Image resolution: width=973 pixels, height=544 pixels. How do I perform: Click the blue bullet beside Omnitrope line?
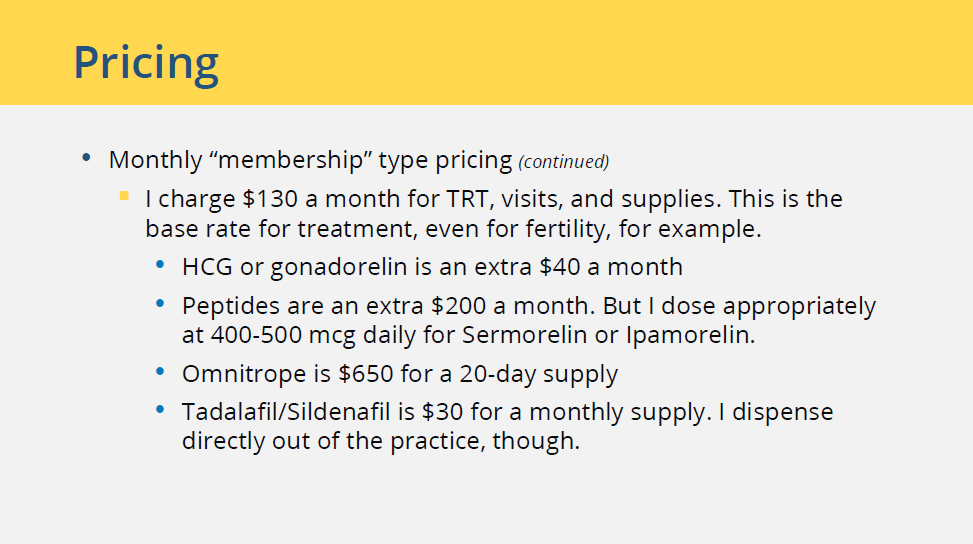click(x=160, y=372)
